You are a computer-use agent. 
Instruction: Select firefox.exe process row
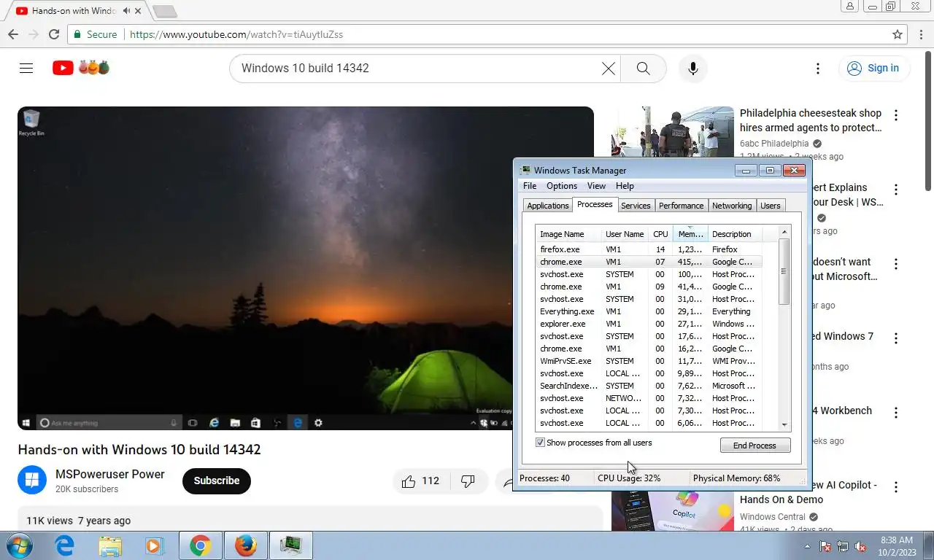click(x=649, y=249)
